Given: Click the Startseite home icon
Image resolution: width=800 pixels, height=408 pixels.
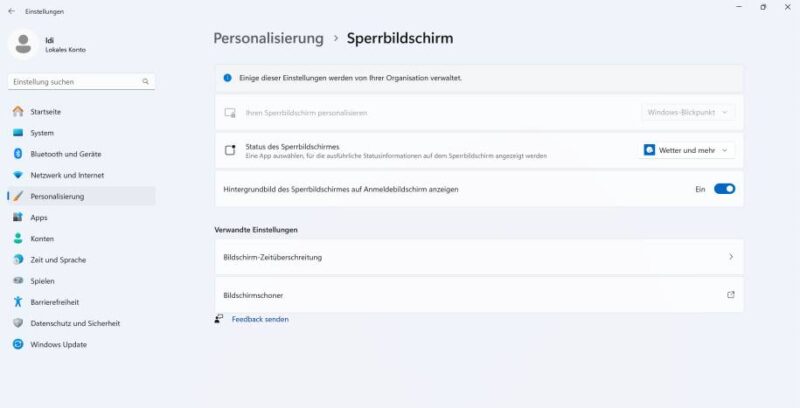Looking at the screenshot, I should click(x=17, y=112).
